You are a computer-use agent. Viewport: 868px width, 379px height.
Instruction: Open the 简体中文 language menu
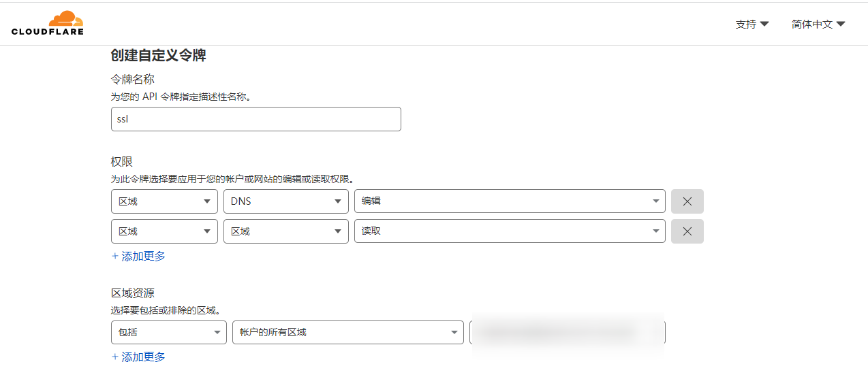(818, 24)
